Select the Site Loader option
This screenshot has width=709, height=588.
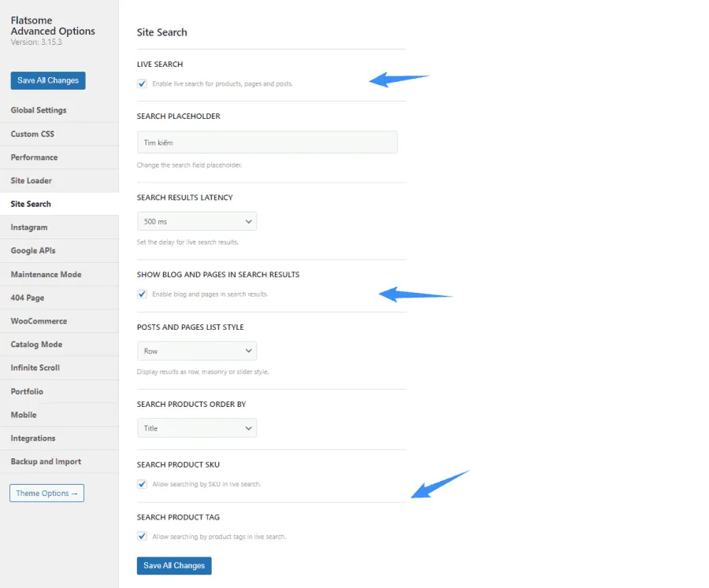click(31, 180)
